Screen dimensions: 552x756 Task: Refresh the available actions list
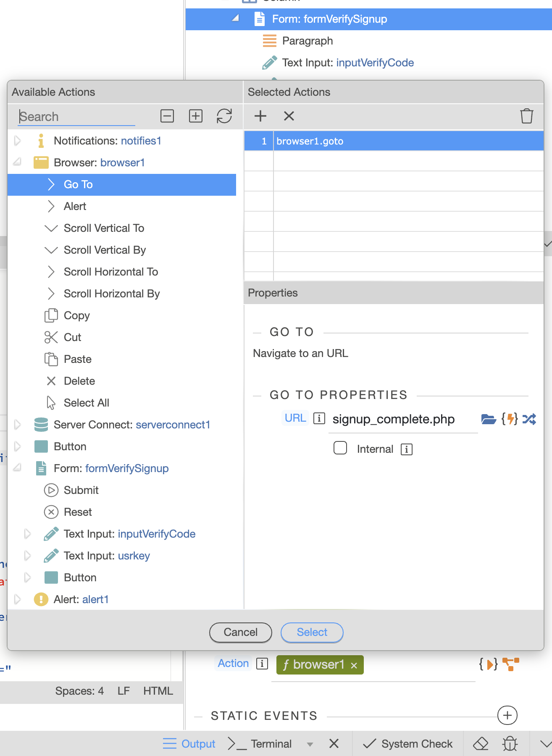coord(224,116)
